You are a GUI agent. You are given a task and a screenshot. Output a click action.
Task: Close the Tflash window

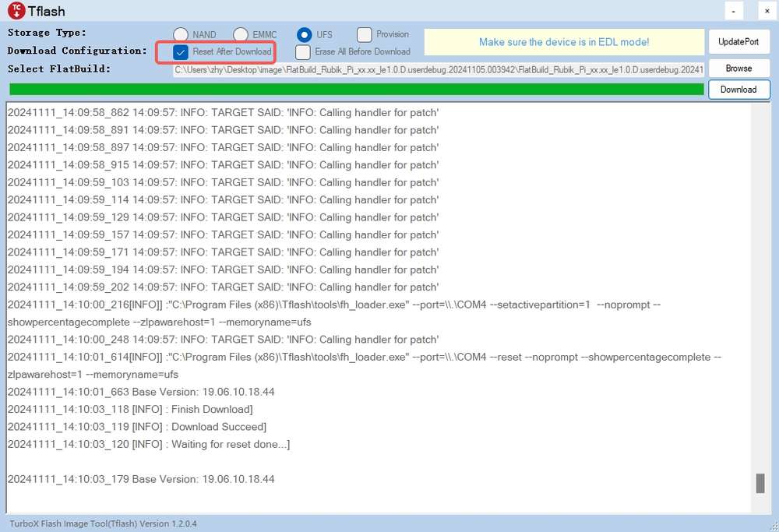(767, 11)
